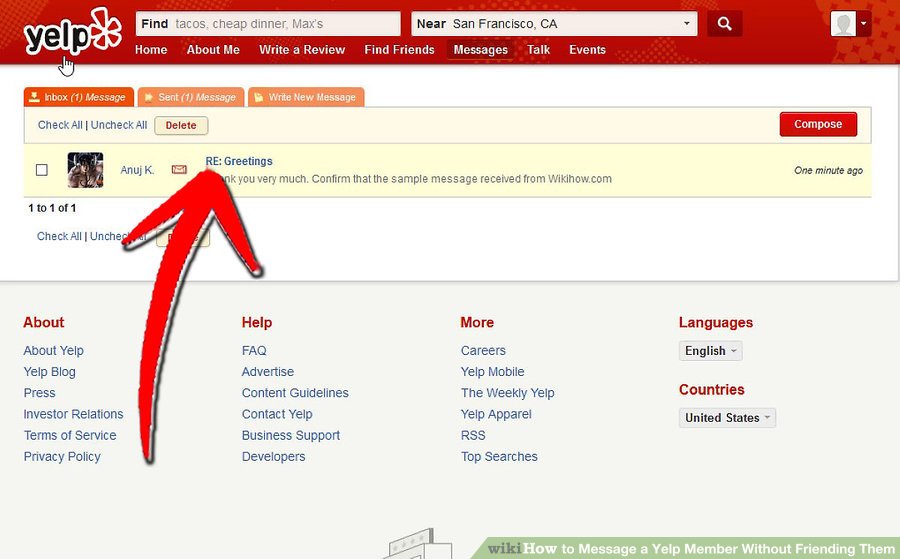The width and height of the screenshot is (900, 559).
Task: Open the RSS link
Action: click(473, 436)
